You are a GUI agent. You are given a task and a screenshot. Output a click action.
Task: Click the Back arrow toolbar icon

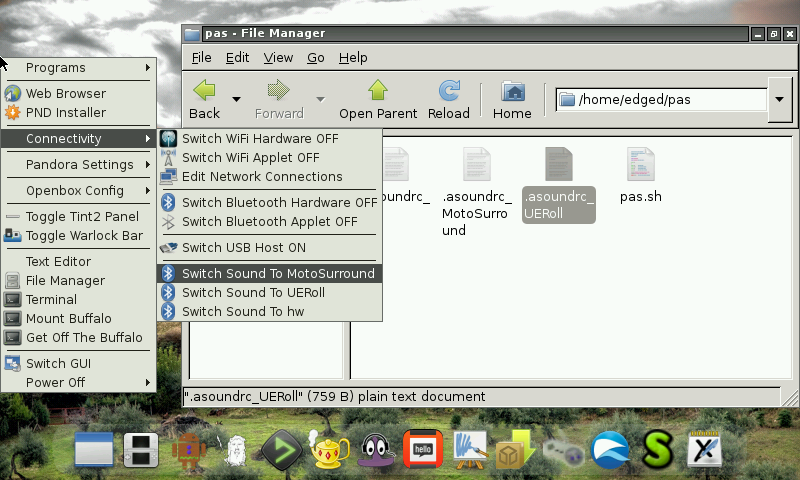click(x=205, y=92)
